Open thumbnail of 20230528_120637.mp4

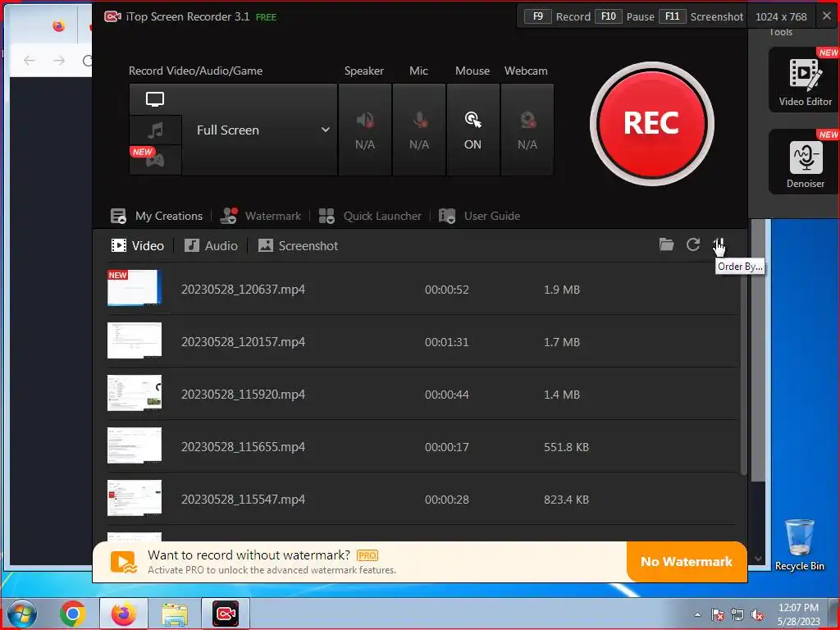tap(135, 288)
